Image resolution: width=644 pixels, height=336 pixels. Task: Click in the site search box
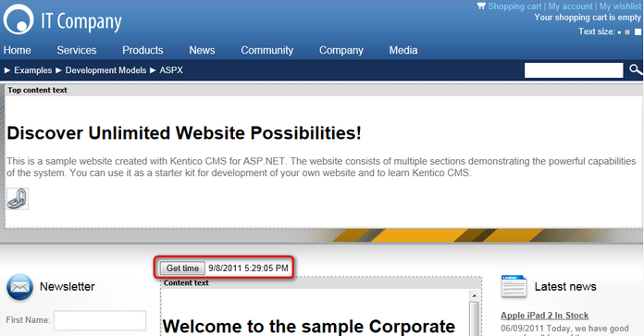click(x=574, y=70)
